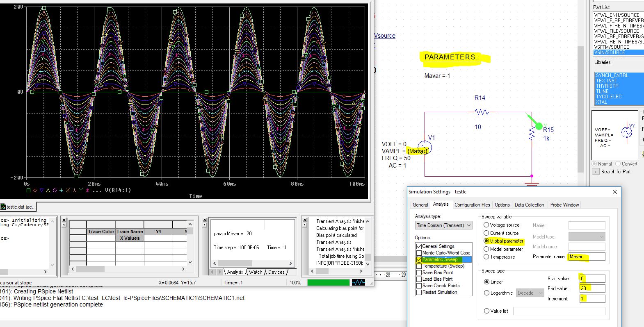This screenshot has height=327, width=644.
Task: Click the testlc.dat file tab icon
Action: click(x=3, y=207)
